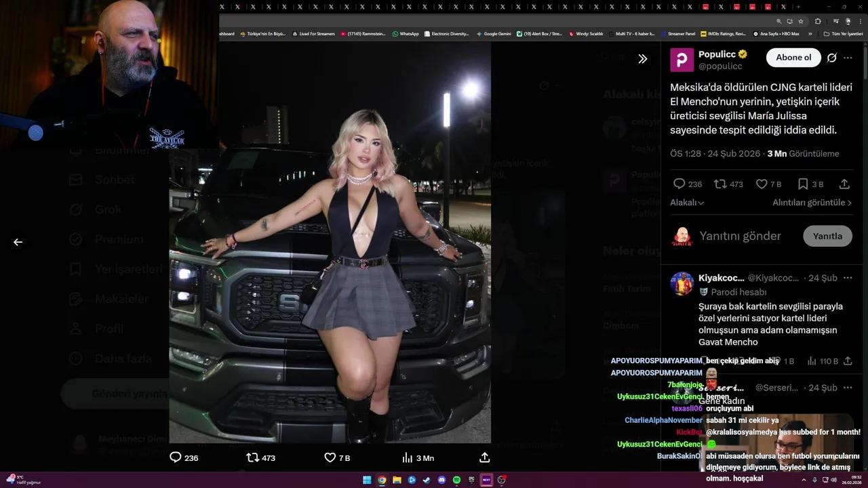Open the clock showing 09:32
Viewport: 868px width, 488px height.
click(852, 480)
